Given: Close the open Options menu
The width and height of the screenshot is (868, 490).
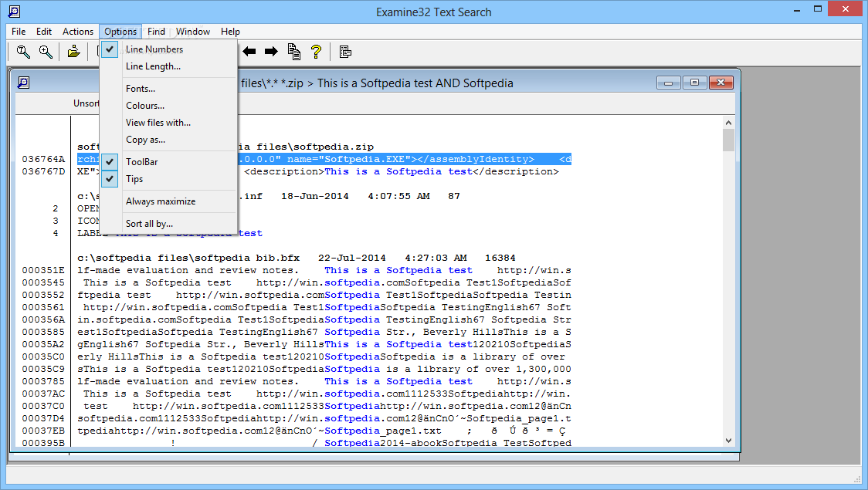Looking at the screenshot, I should pyautogui.click(x=120, y=32).
